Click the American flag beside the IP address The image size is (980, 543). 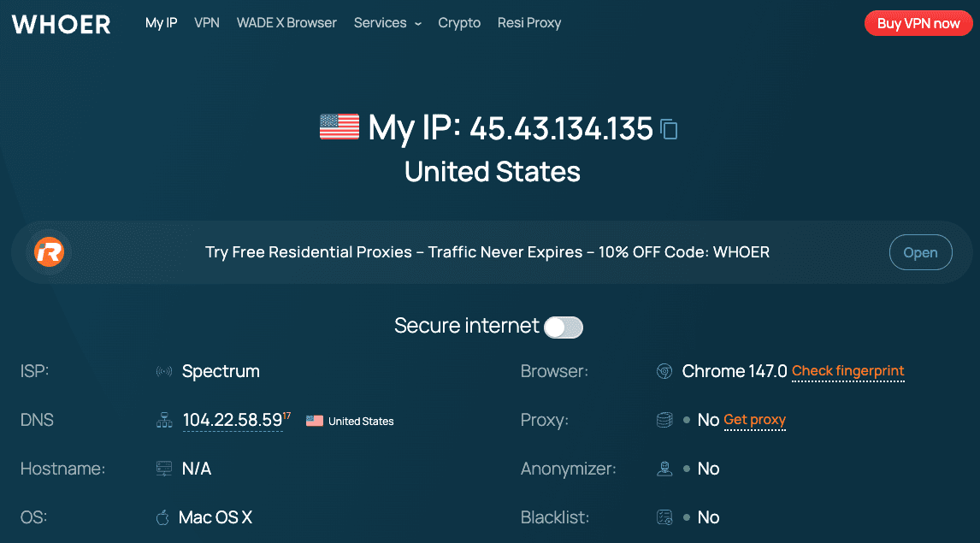[x=339, y=127]
